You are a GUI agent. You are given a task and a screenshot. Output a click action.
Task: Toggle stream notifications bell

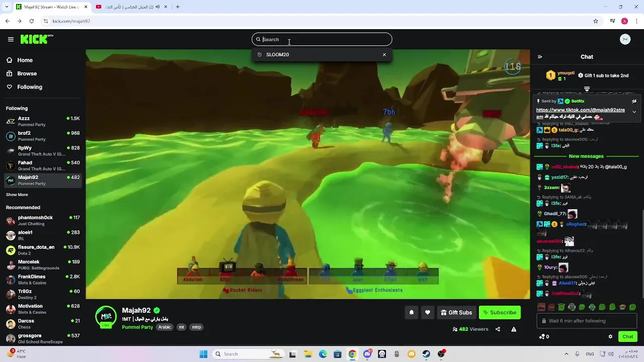[411, 312]
